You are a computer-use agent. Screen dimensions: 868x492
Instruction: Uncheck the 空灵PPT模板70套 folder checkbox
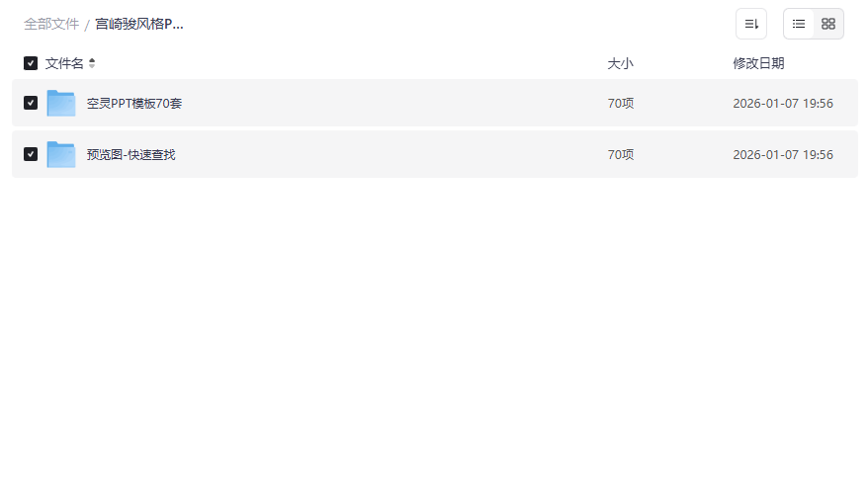[x=31, y=103]
